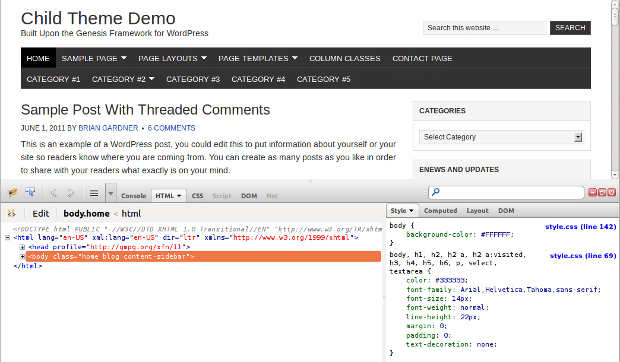
Task: Open HOME in the site navigation
Action: (38, 58)
